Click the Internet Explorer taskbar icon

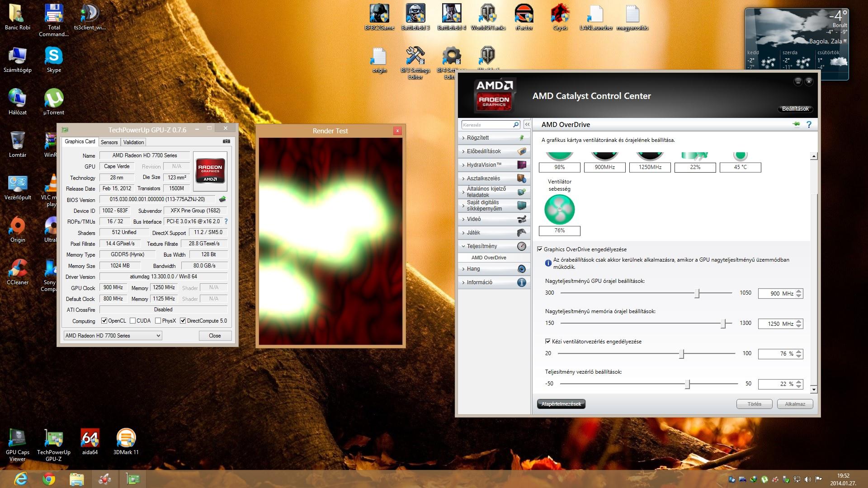21,479
